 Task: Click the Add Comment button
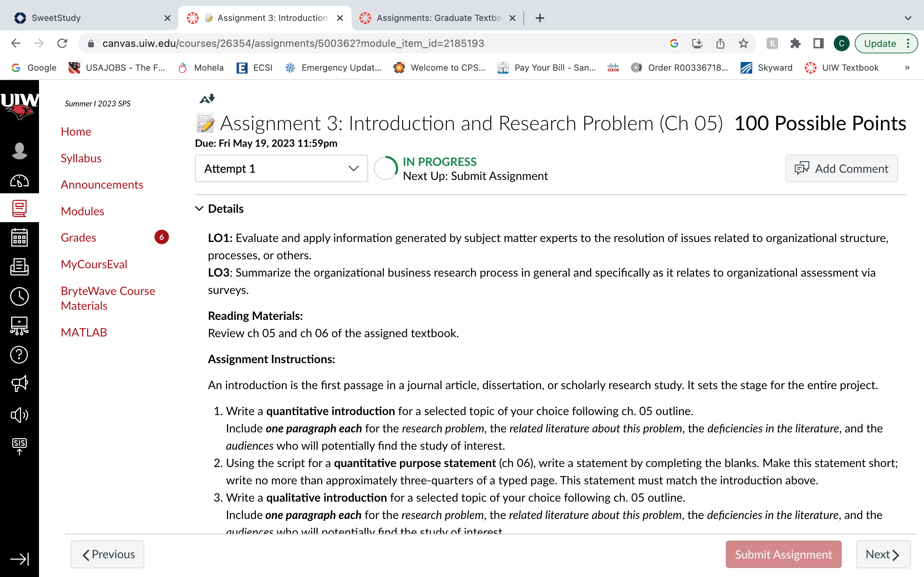(842, 168)
